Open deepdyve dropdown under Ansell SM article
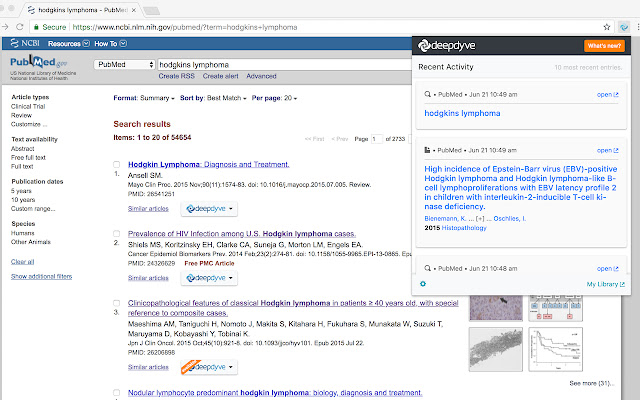Screen dimensions: 640x400 (x=209, y=209)
